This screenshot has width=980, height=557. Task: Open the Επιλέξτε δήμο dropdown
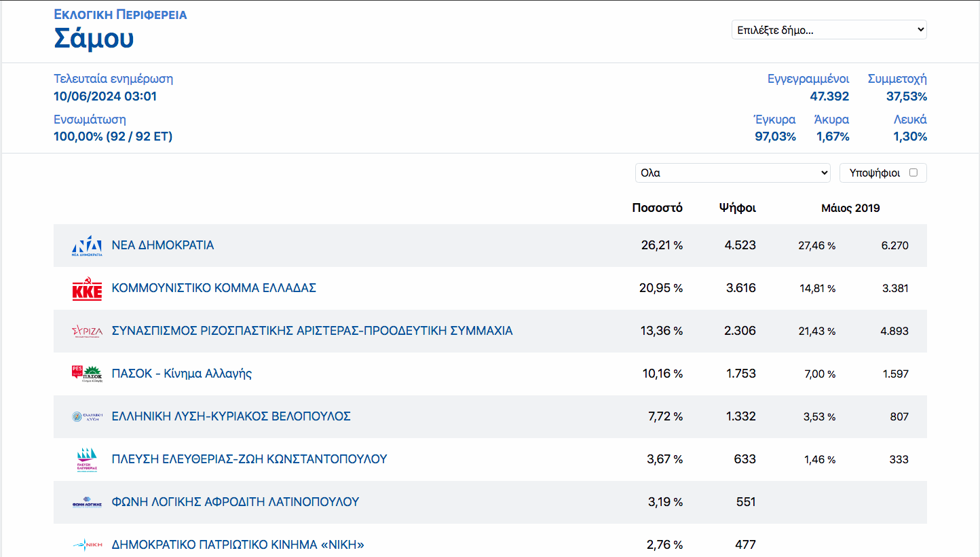(829, 30)
